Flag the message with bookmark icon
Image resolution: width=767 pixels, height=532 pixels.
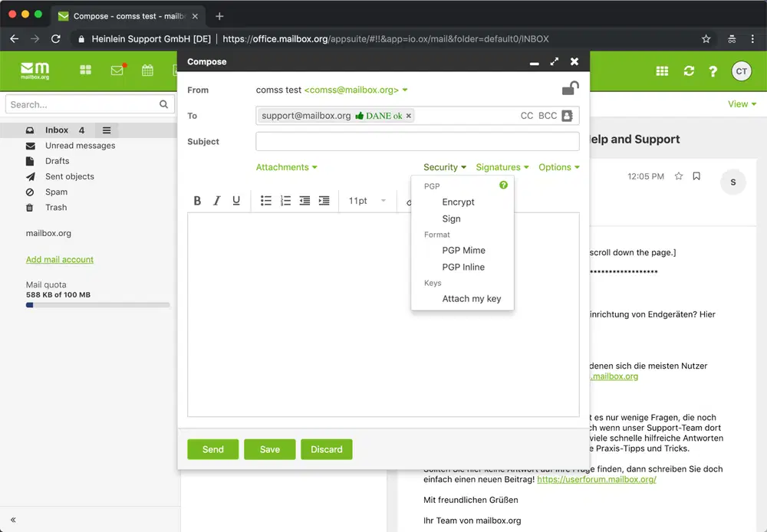[696, 176]
